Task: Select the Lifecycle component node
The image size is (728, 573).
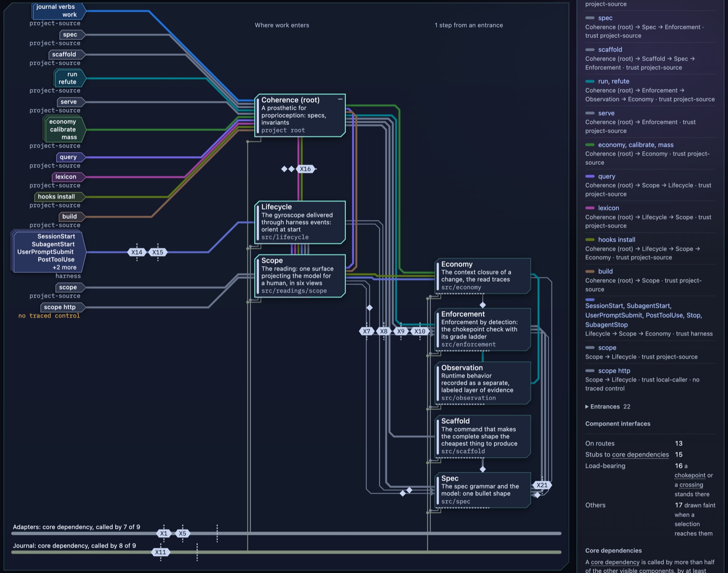Action: pos(300,222)
